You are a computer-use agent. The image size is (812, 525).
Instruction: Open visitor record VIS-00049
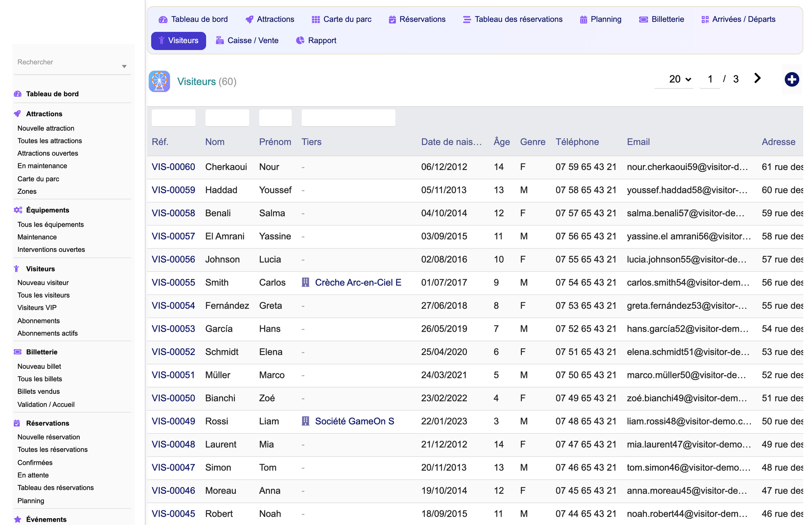[173, 421]
